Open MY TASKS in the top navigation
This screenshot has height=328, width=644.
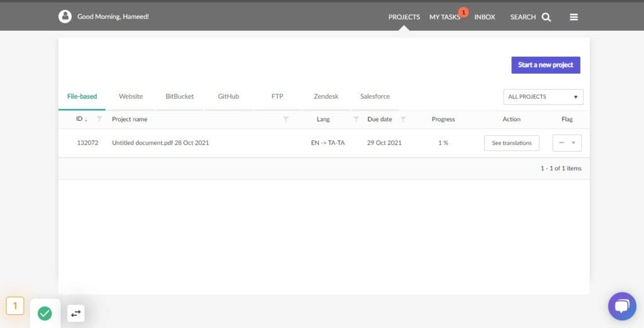pos(445,17)
